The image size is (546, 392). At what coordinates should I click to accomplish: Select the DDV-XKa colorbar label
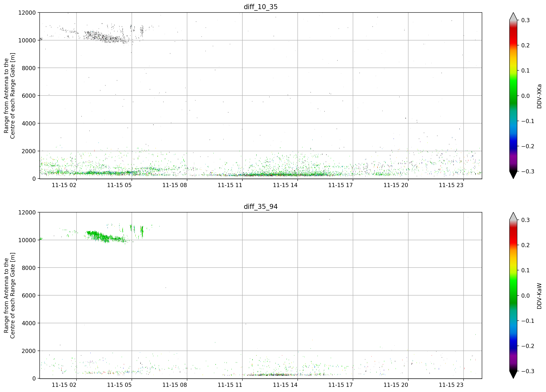click(x=539, y=96)
